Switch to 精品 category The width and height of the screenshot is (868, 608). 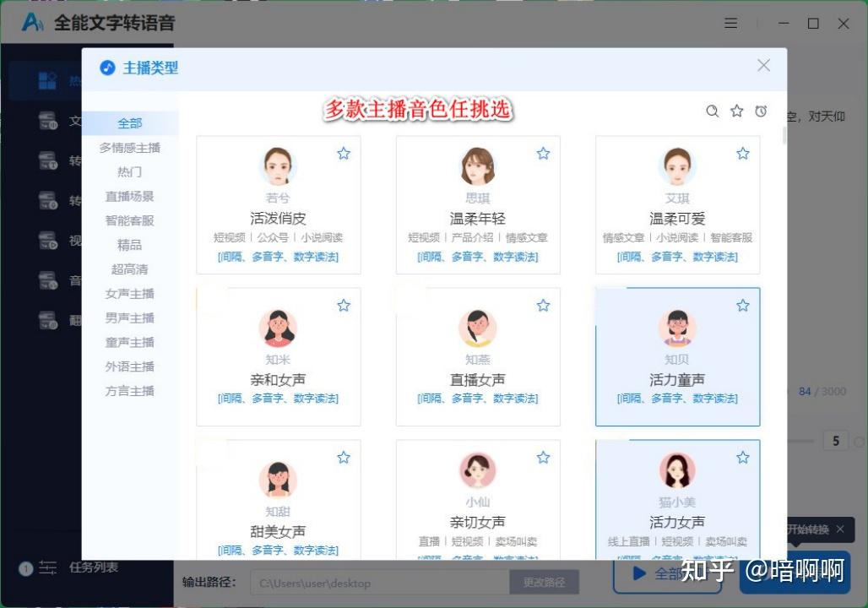130,245
